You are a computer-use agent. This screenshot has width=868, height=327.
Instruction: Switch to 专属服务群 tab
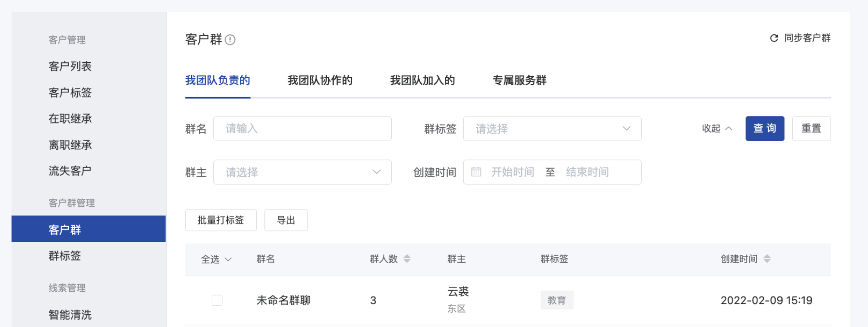pos(519,80)
